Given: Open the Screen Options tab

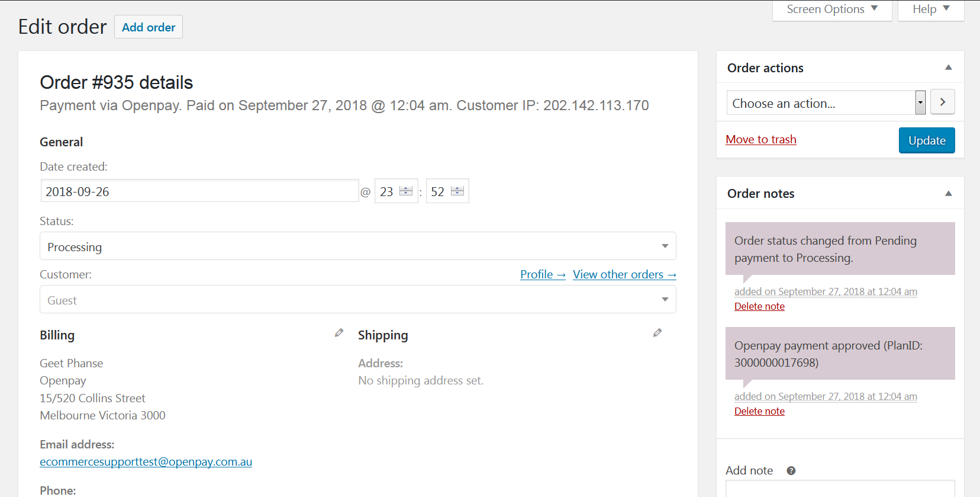Looking at the screenshot, I should pos(831,9).
